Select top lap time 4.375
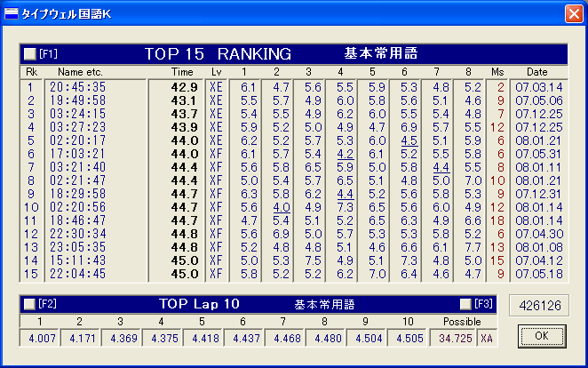The height and width of the screenshot is (368, 588). 162,339
